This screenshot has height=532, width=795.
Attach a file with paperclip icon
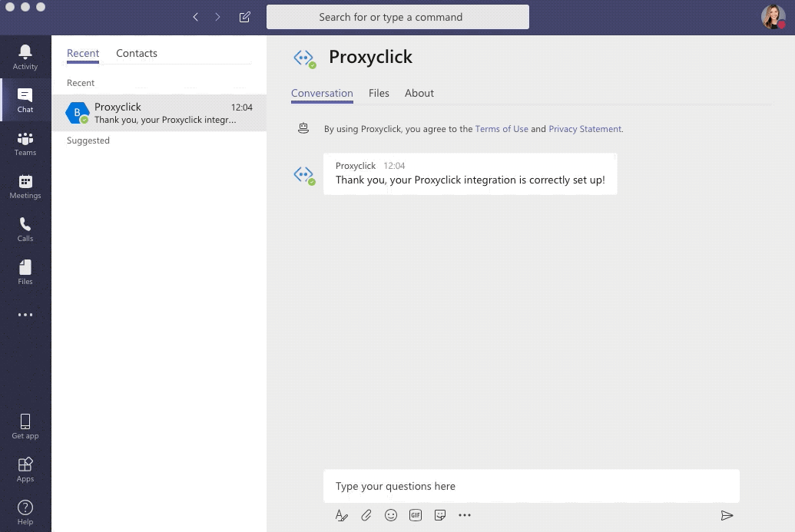click(366, 515)
